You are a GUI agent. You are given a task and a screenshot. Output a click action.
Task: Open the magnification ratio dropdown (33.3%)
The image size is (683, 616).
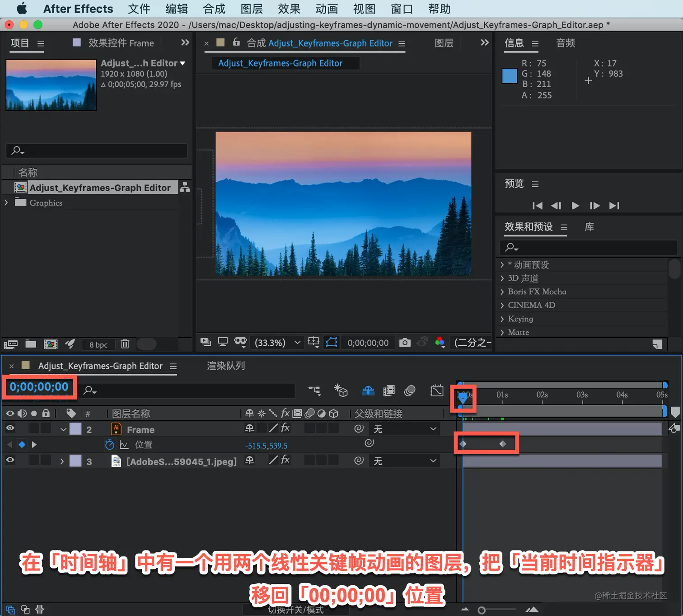tap(277, 343)
